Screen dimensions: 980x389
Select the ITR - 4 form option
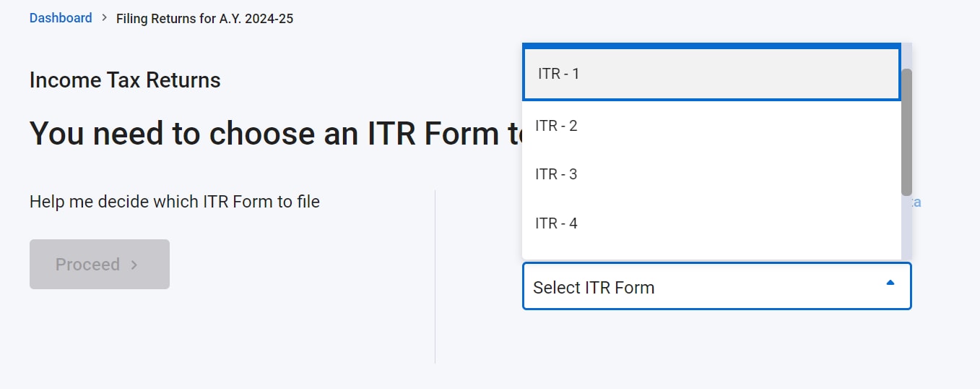pos(711,223)
